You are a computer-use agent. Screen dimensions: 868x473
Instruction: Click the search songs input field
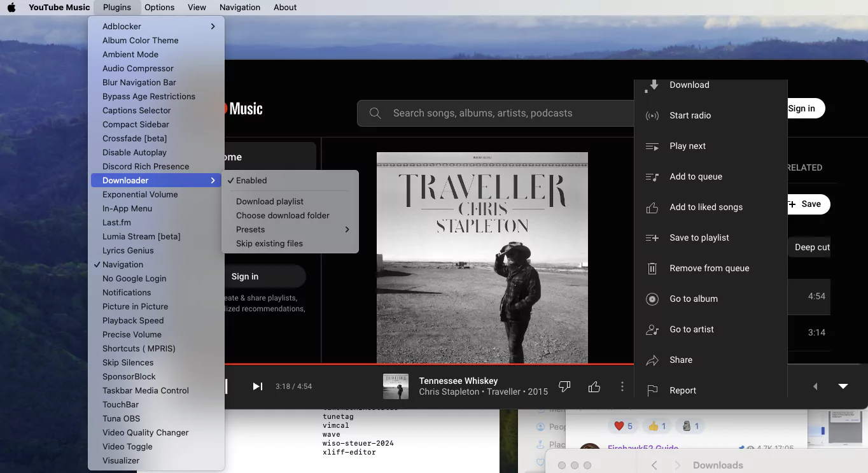tap(496, 113)
